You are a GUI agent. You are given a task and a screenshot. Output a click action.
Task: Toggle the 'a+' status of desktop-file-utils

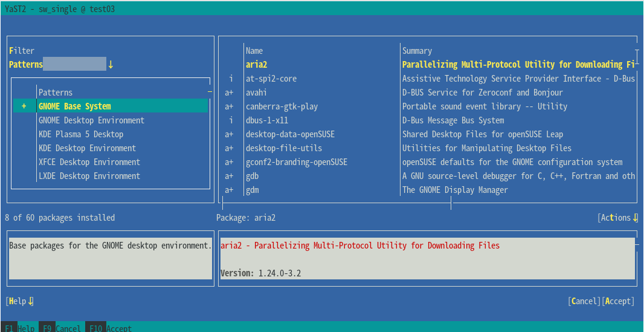click(229, 148)
